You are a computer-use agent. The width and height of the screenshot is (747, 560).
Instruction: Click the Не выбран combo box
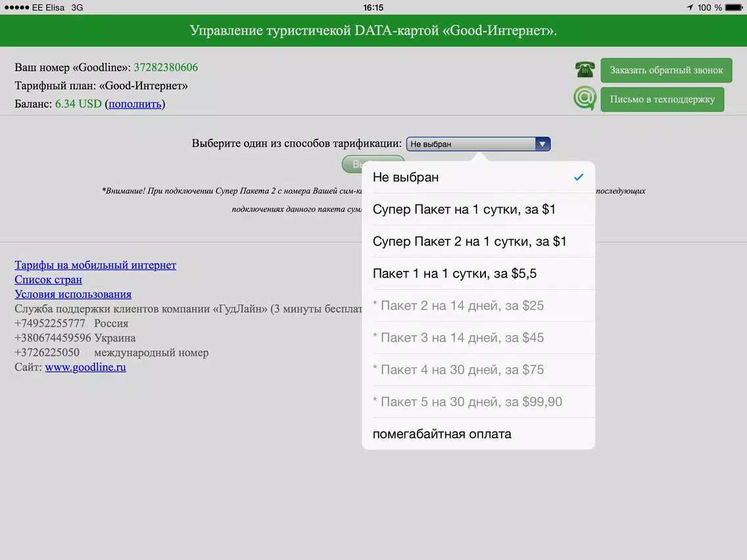(x=478, y=144)
